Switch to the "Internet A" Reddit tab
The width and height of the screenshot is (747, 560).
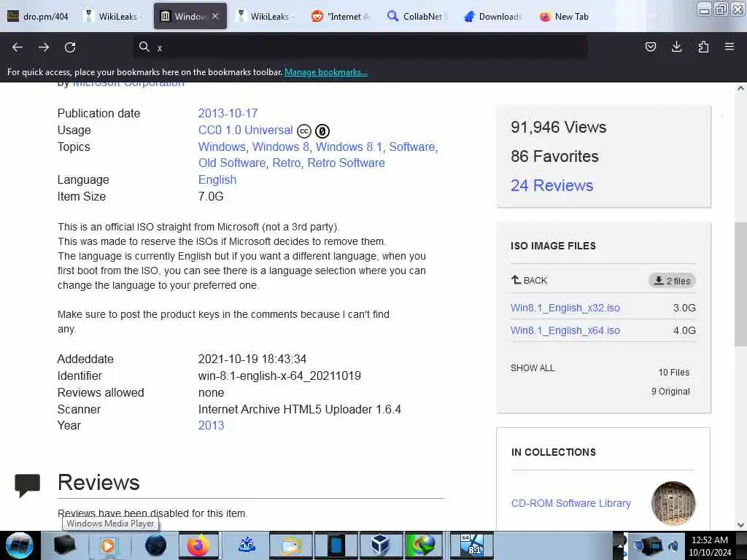click(x=341, y=16)
